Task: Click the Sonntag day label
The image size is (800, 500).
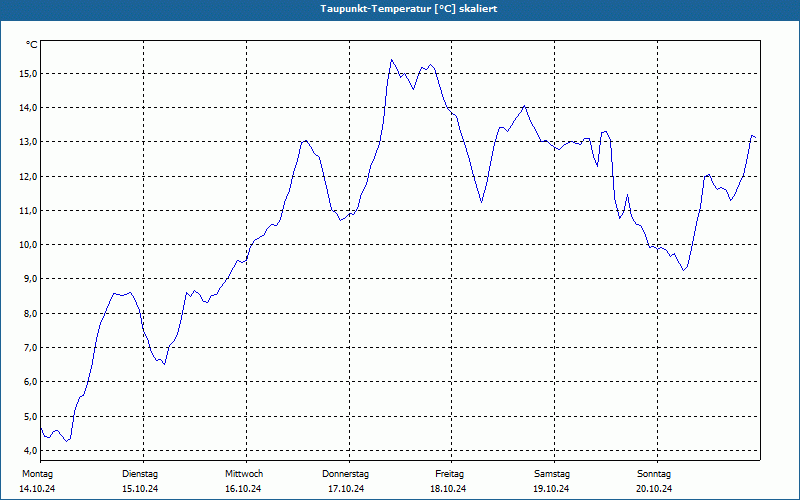Action: click(654, 474)
